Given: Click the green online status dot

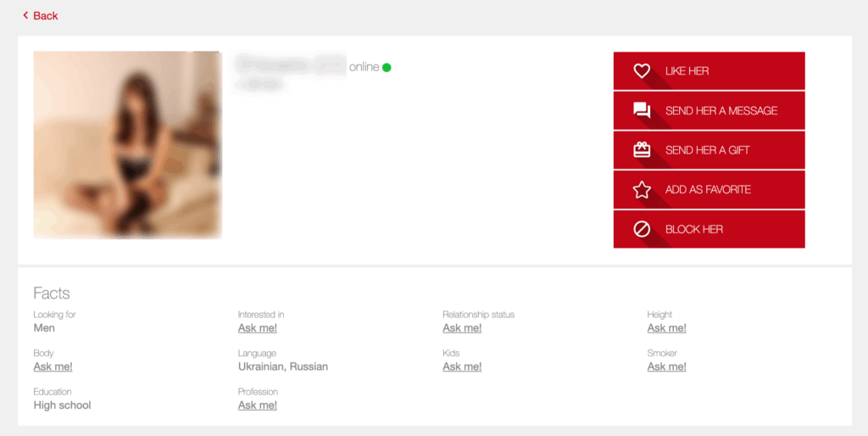Looking at the screenshot, I should [x=387, y=67].
